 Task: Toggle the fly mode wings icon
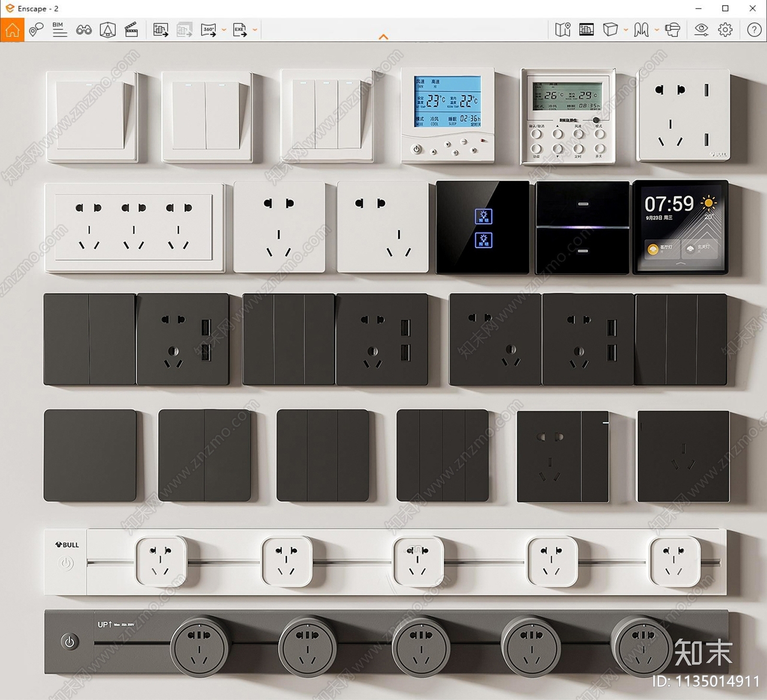click(x=641, y=30)
